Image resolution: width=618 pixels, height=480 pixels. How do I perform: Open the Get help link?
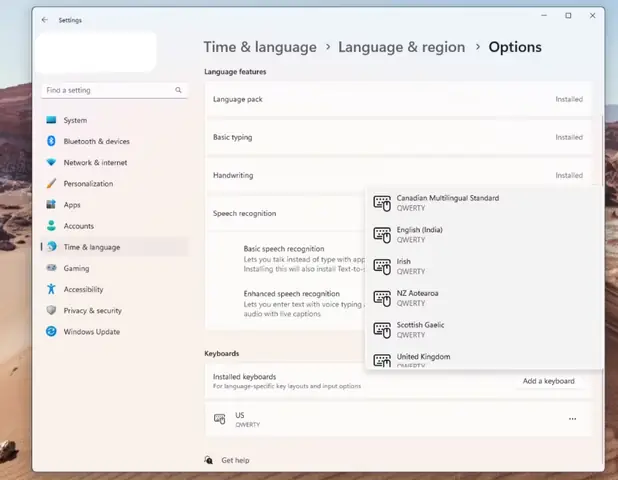pyautogui.click(x=235, y=460)
